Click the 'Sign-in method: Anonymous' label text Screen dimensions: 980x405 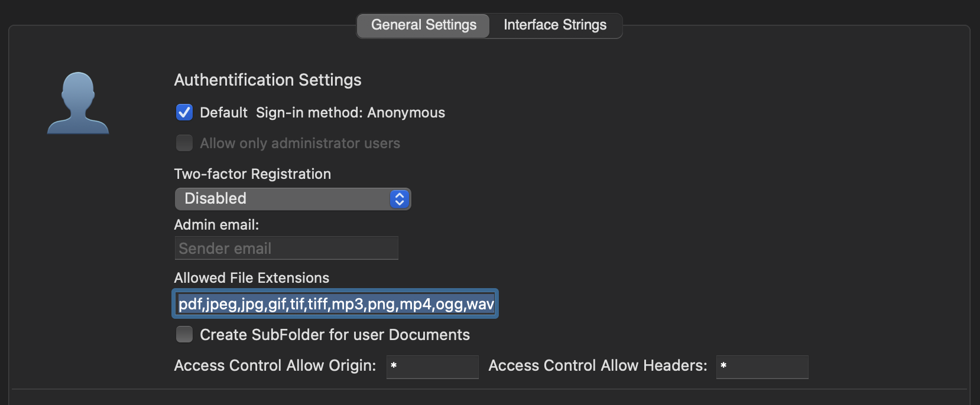click(350, 113)
